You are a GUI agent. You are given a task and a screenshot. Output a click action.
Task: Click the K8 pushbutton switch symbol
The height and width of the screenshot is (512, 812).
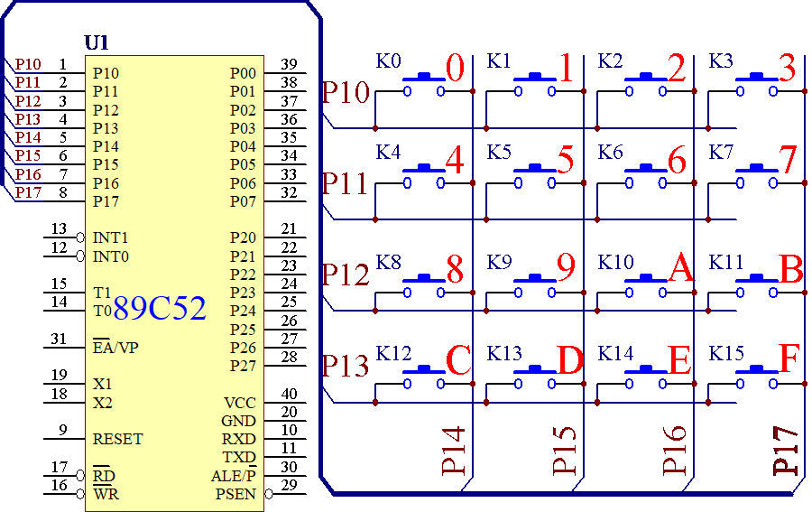pos(424,286)
